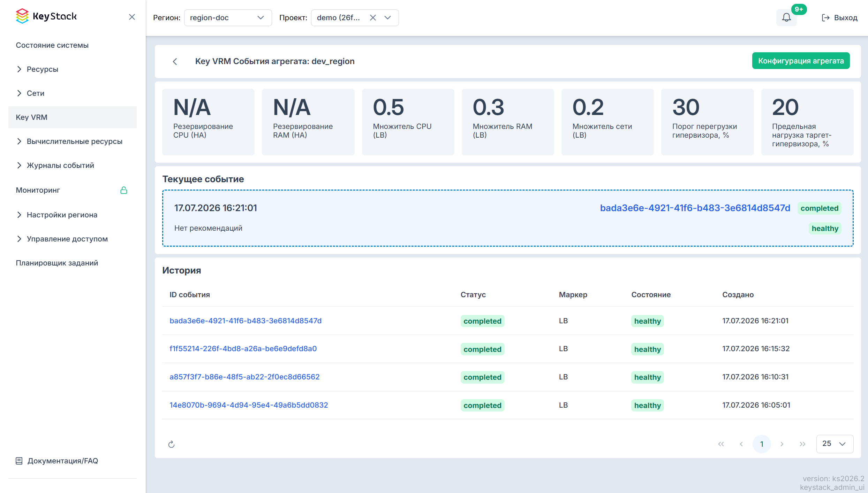
Task: Go to the first page of history
Action: coord(721,444)
